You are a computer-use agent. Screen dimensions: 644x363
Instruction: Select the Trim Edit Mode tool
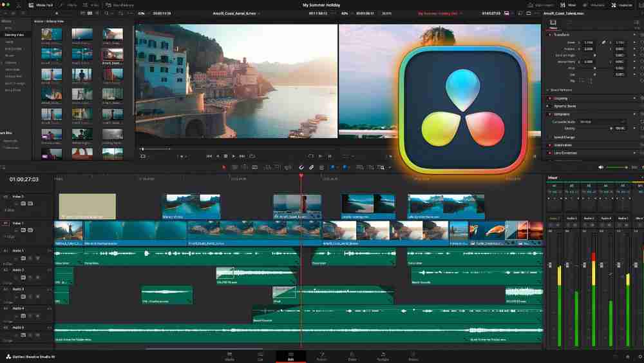[x=234, y=168]
